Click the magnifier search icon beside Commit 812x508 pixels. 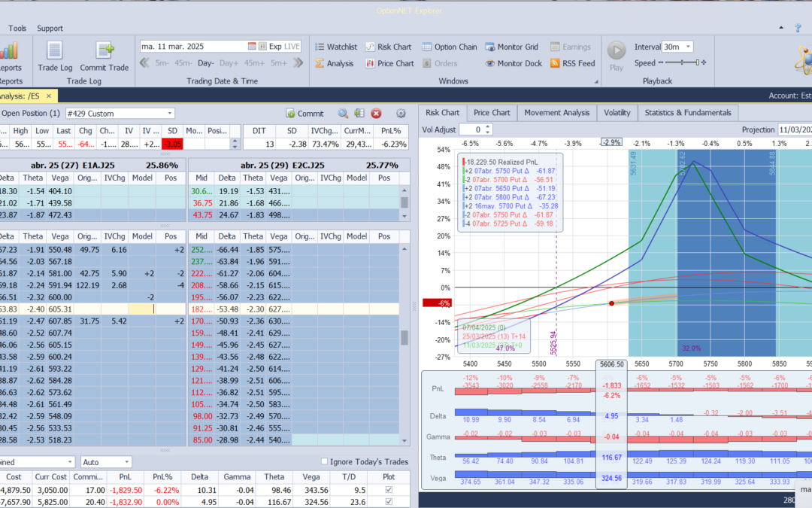[343, 114]
